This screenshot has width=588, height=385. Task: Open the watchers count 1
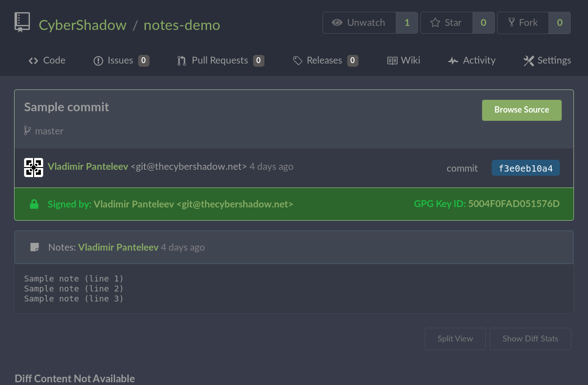click(407, 23)
